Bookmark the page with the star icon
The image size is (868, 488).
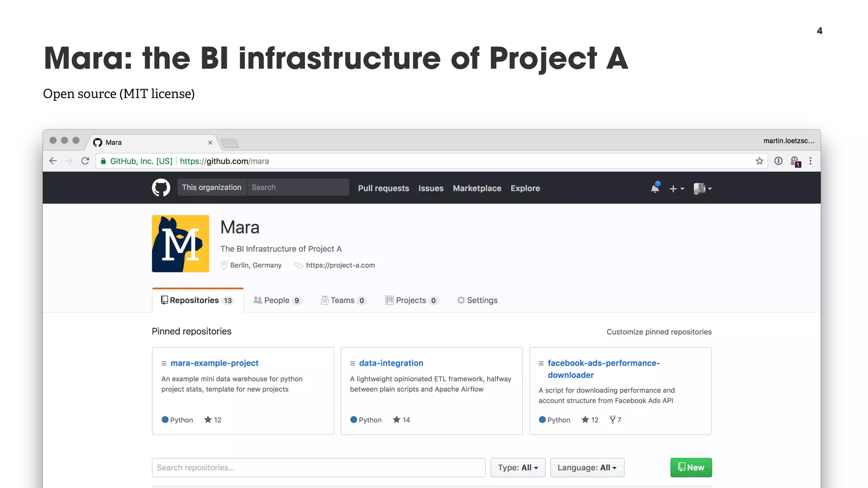(759, 161)
